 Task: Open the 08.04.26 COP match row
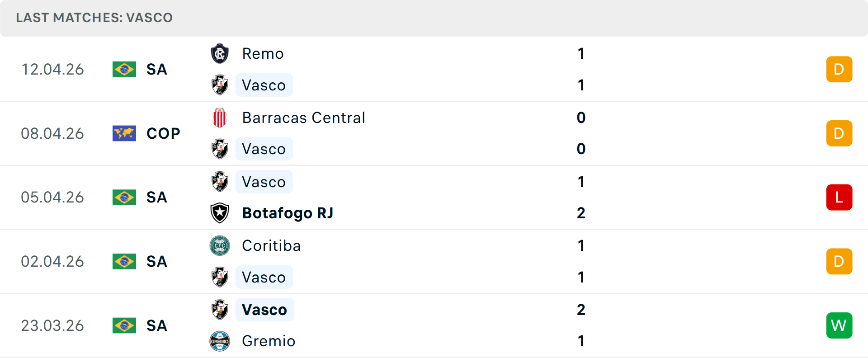pyautogui.click(x=452, y=134)
